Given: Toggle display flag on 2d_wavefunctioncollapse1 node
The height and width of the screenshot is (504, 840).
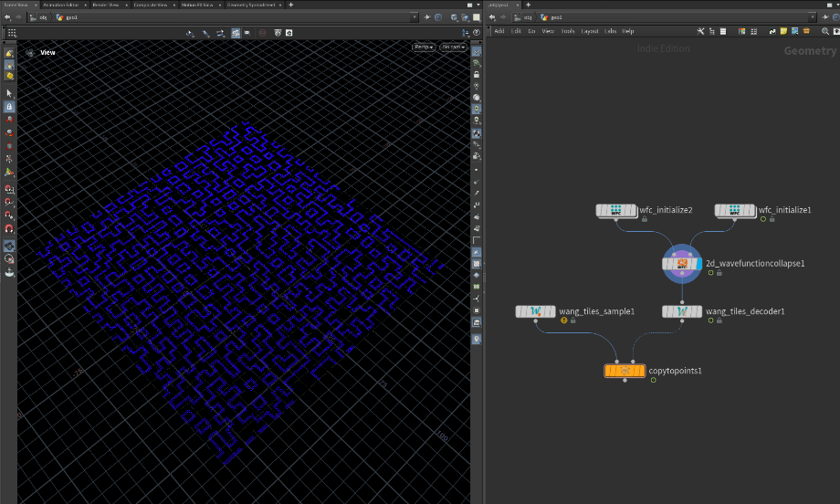Looking at the screenshot, I should (700, 265).
